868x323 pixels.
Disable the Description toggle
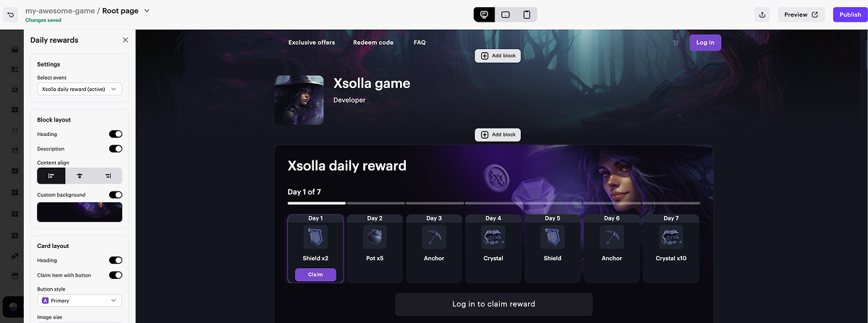(116, 149)
